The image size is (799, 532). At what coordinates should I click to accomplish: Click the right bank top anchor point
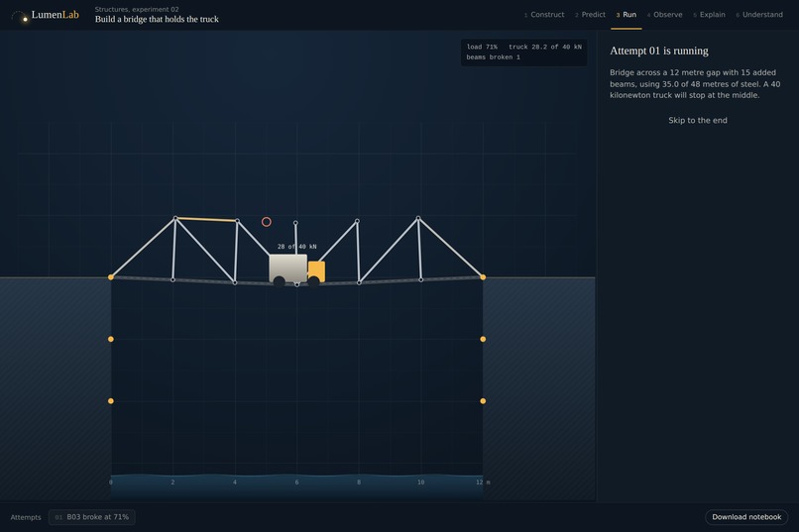click(483, 277)
